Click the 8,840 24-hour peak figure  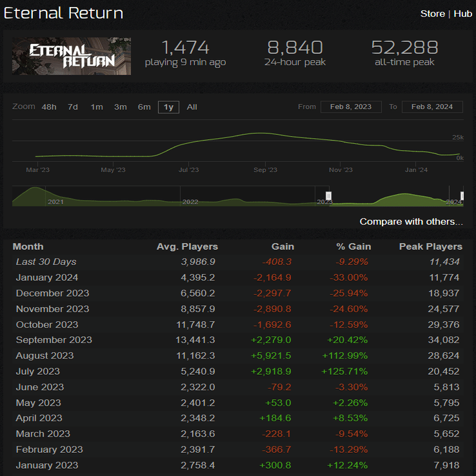point(295,48)
